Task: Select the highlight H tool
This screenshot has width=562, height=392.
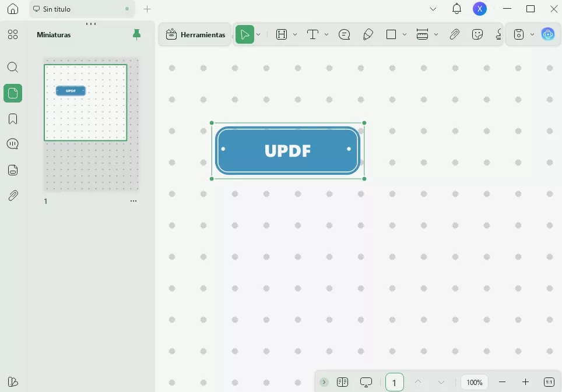Action: (282, 34)
